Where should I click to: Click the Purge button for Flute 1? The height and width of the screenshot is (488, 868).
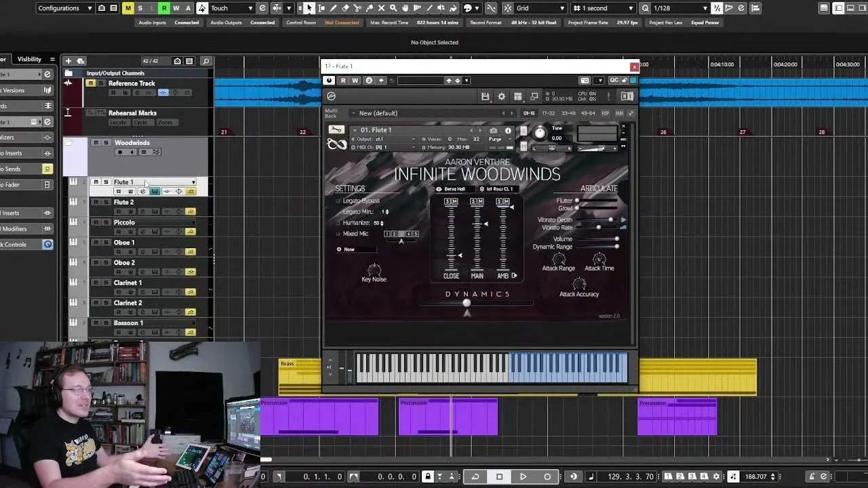tap(496, 139)
